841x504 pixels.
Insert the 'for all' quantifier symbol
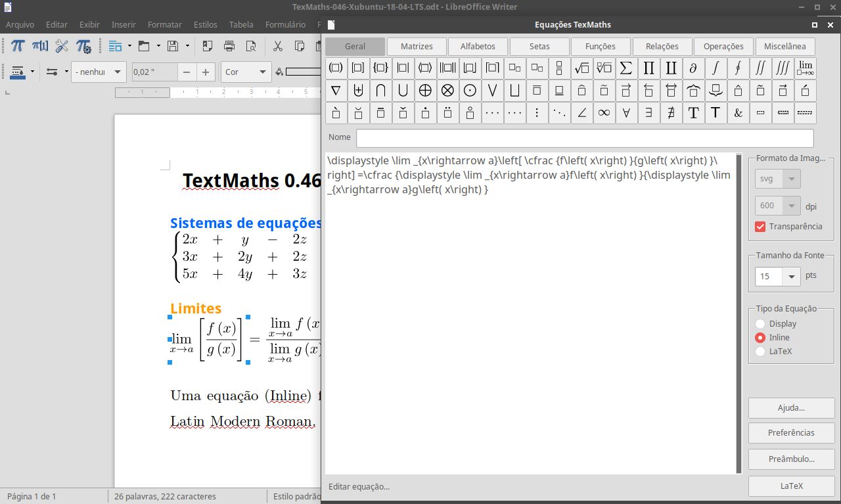(x=626, y=112)
